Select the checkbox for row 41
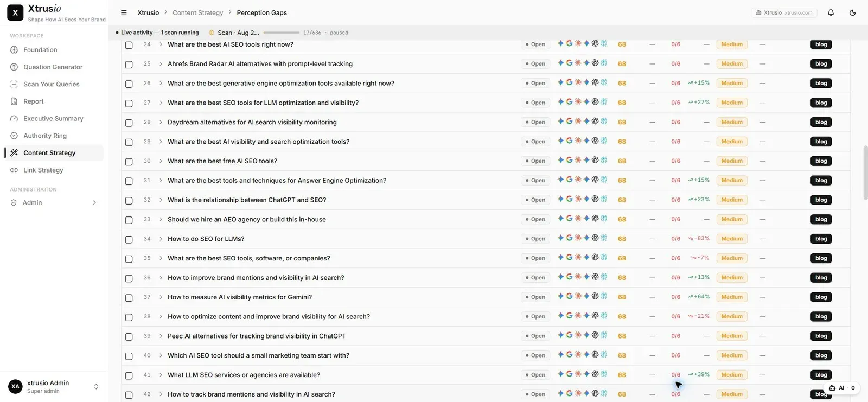This screenshot has width=868, height=402. (129, 376)
